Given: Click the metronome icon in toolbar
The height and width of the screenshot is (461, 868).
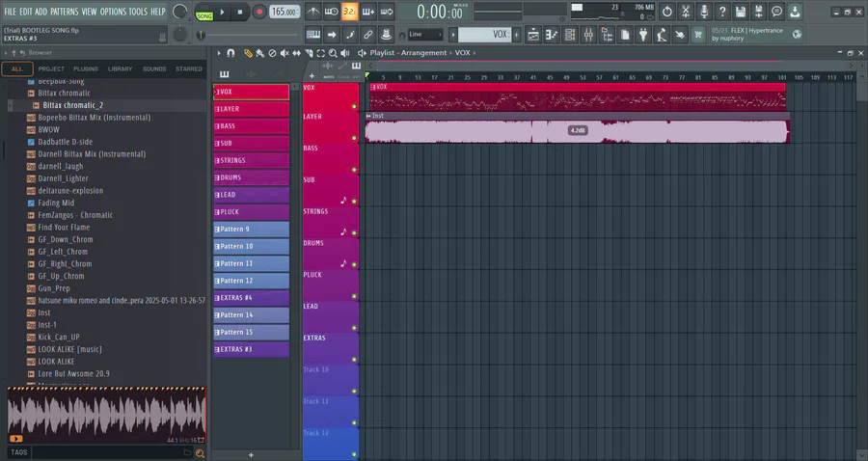Looking at the screenshot, I should pos(312,11).
